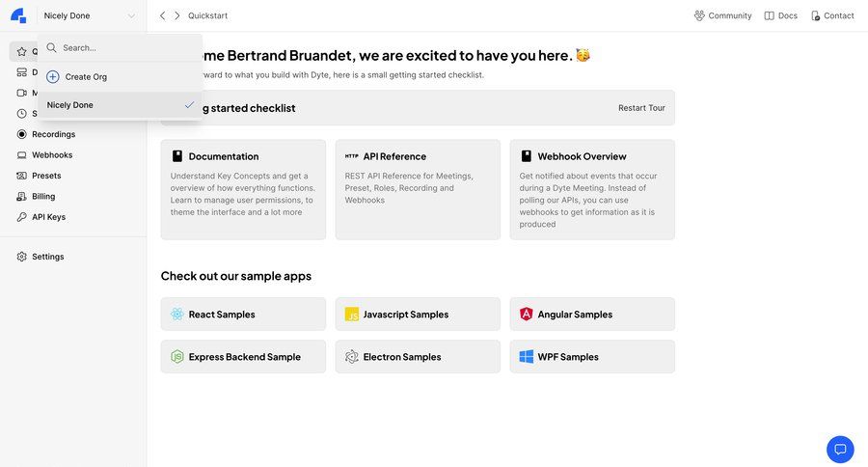Click the Quickstart breadcrumb text
The image size is (868, 467).
coord(207,15)
